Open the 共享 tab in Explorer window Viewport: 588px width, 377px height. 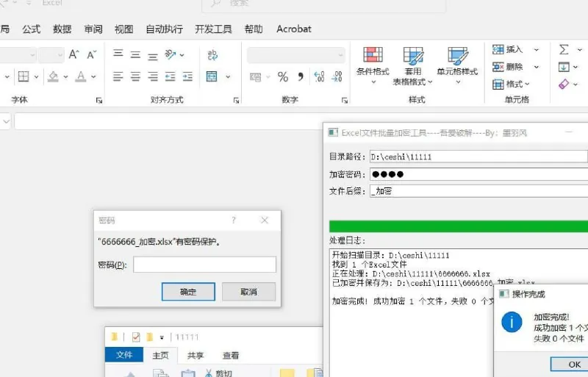pos(196,355)
